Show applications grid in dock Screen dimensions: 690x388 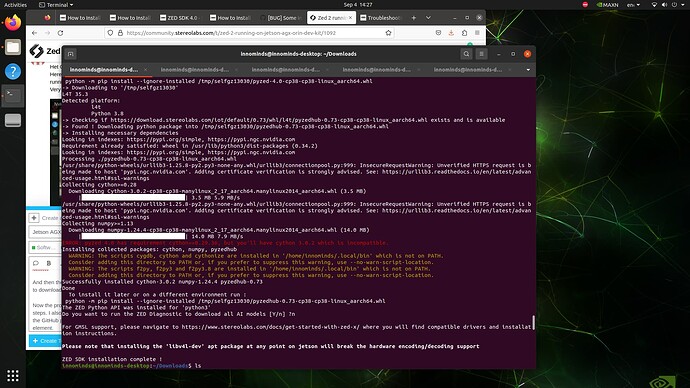13,375
